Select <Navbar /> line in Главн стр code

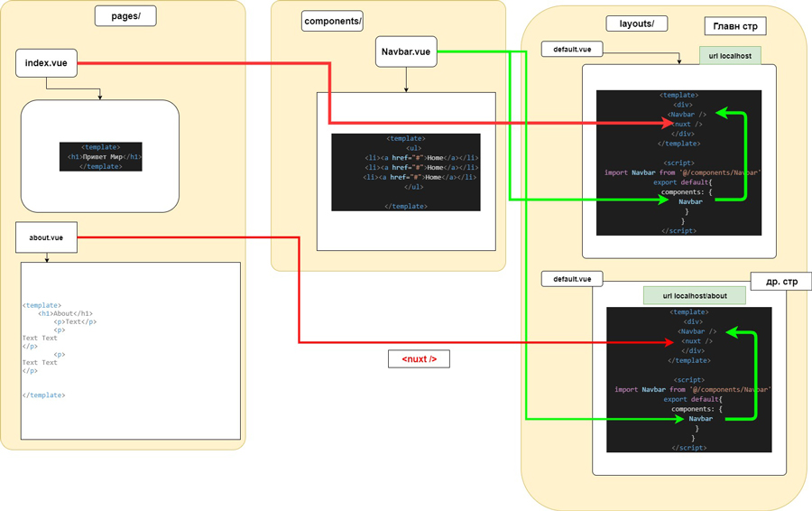coord(687,115)
